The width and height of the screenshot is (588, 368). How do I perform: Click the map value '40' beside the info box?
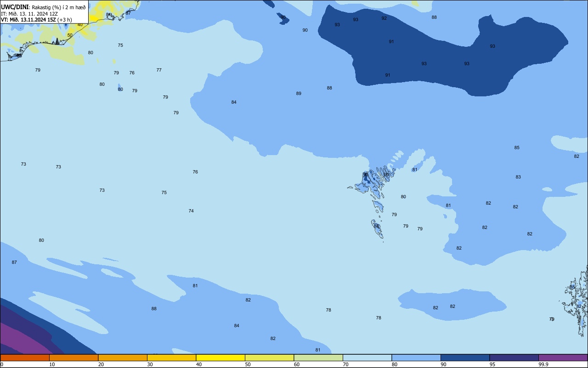[x=80, y=25]
